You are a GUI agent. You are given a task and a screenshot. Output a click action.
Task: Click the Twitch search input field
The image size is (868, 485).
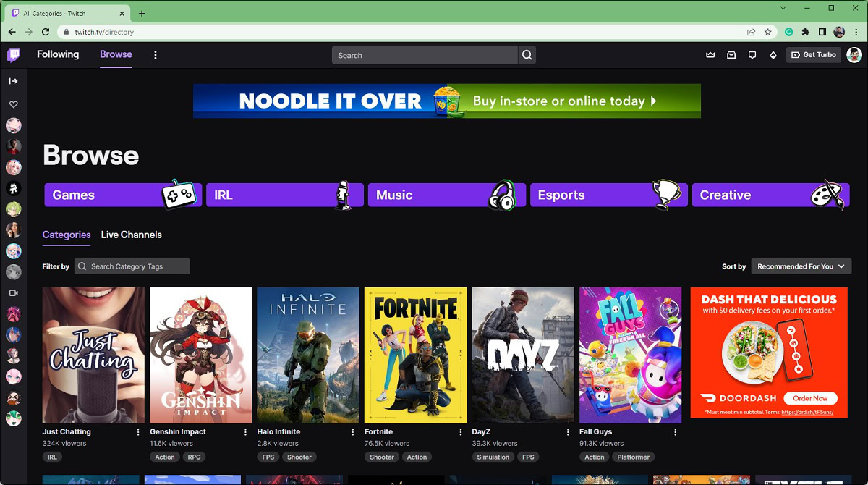(x=425, y=55)
